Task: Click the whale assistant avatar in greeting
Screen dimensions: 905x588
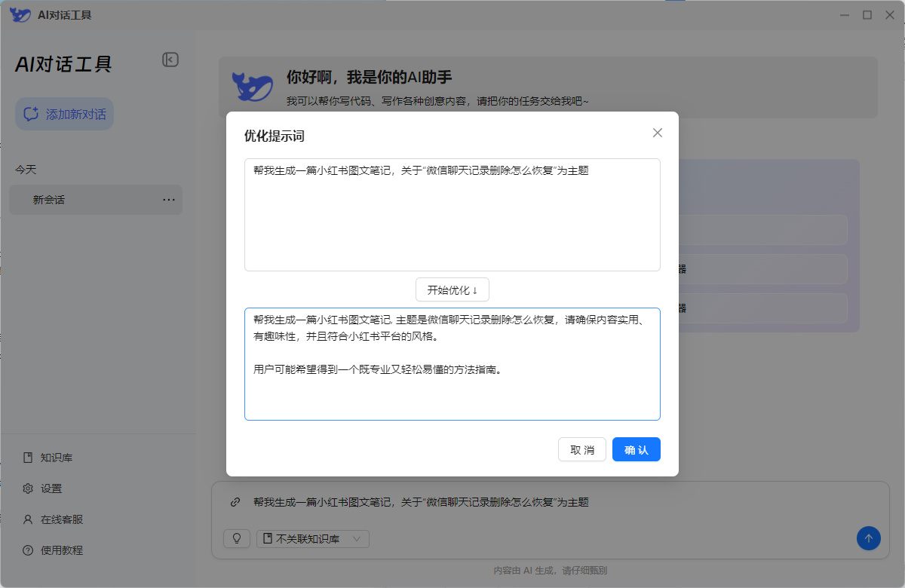Action: tap(252, 87)
